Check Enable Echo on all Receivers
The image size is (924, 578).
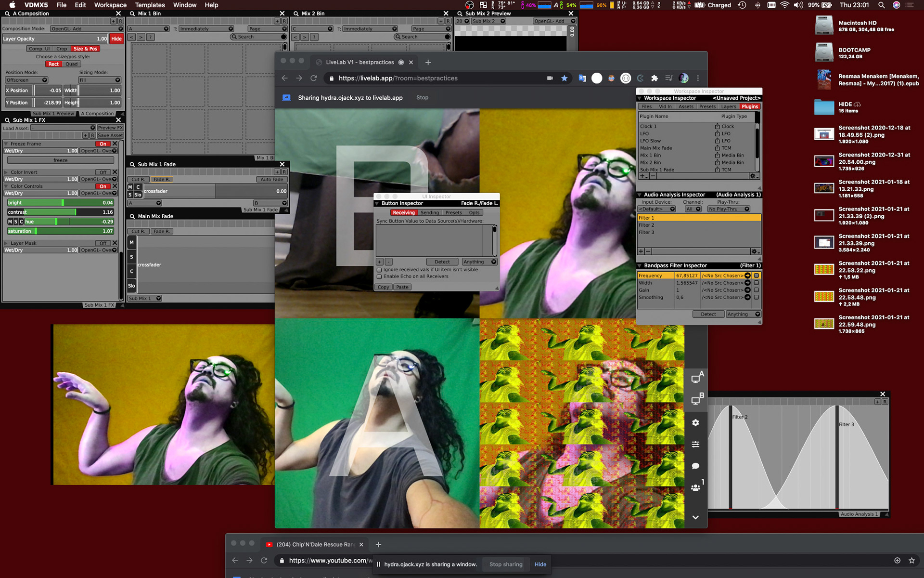pos(379,276)
